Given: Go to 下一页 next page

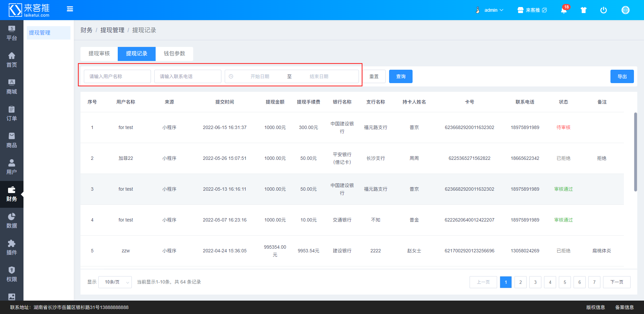Looking at the screenshot, I should [x=617, y=282].
